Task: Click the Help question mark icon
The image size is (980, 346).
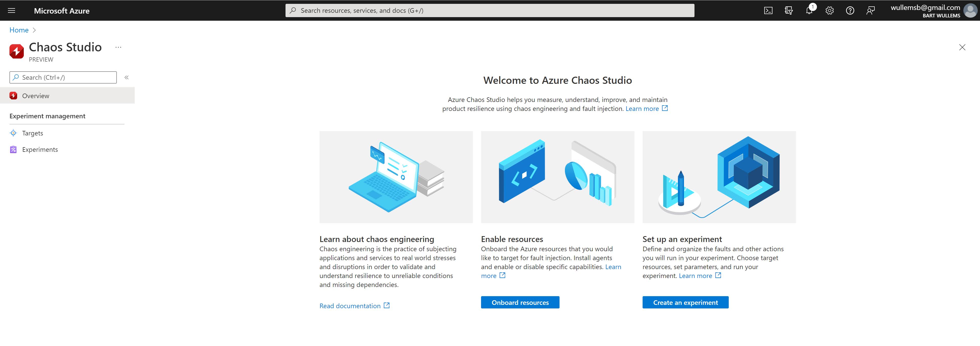Action: [850, 11]
